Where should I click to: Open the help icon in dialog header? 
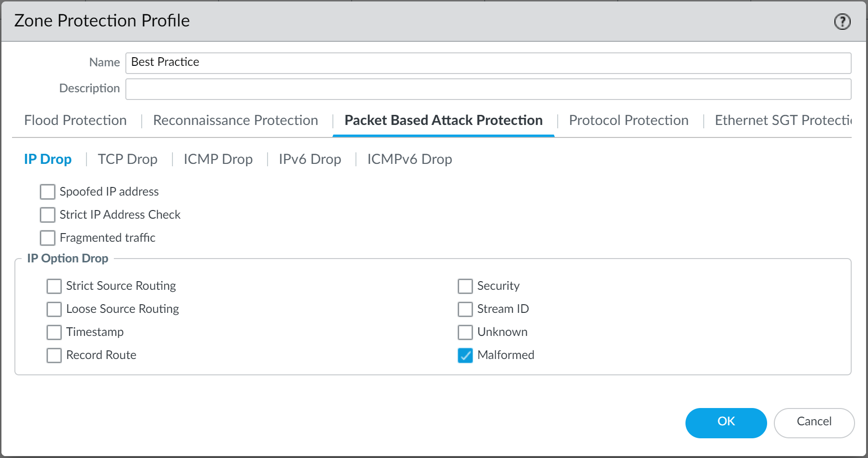(842, 22)
